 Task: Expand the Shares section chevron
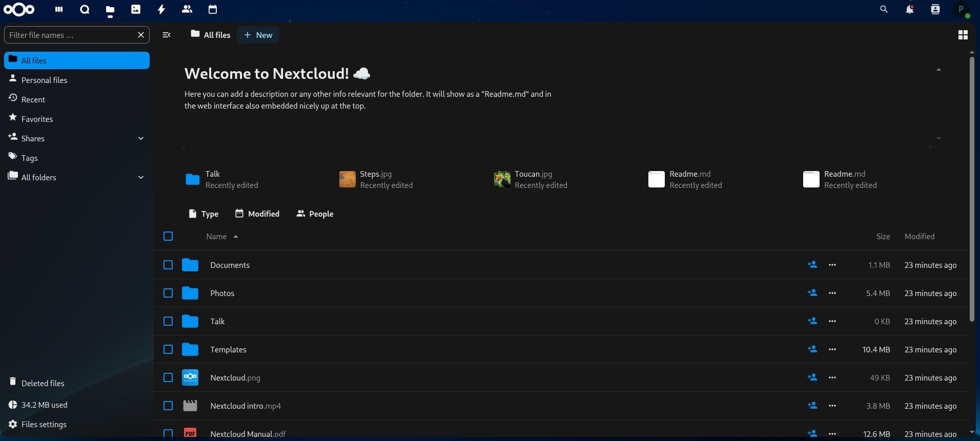141,138
